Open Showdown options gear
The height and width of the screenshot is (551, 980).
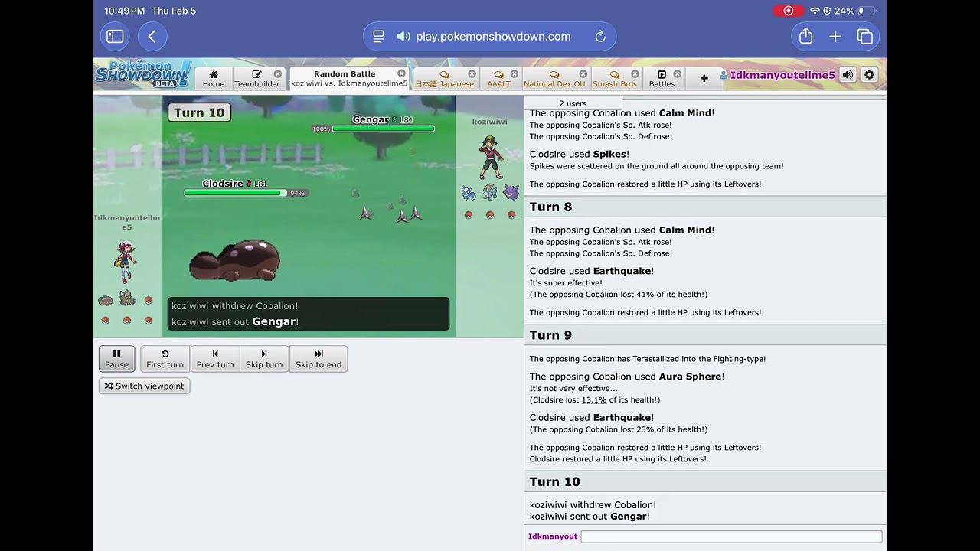pos(869,74)
